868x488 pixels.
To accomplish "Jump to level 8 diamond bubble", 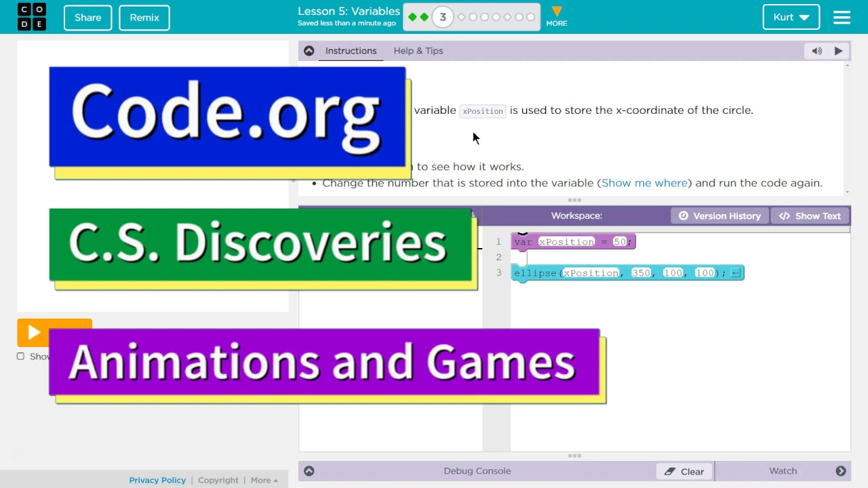I will pos(507,17).
